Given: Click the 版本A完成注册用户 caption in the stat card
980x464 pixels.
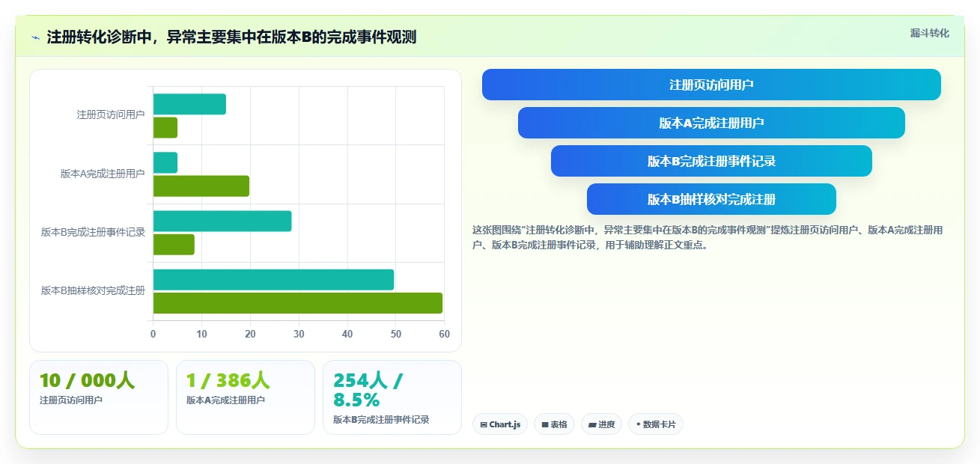Looking at the screenshot, I should click(x=225, y=400).
